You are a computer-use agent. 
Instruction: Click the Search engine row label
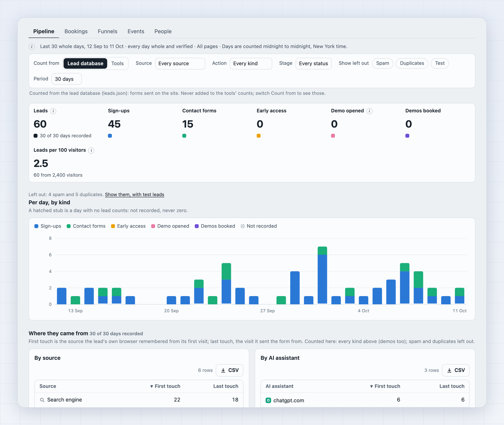click(65, 400)
